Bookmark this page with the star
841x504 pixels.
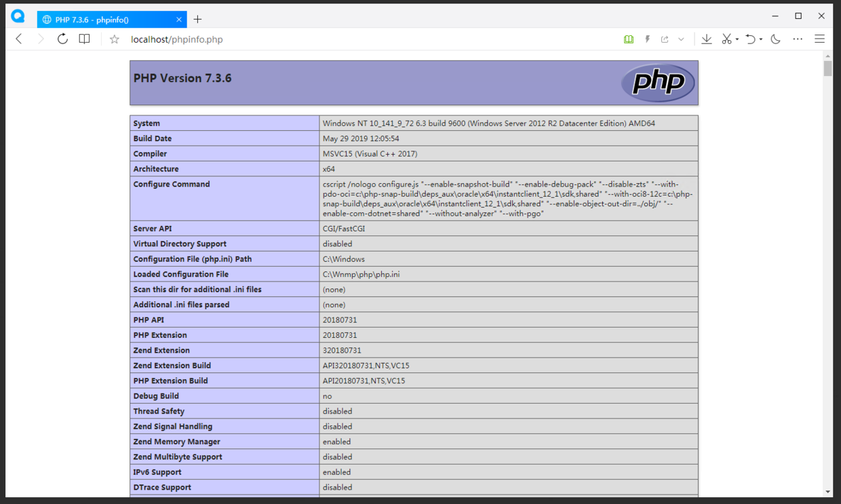[115, 39]
